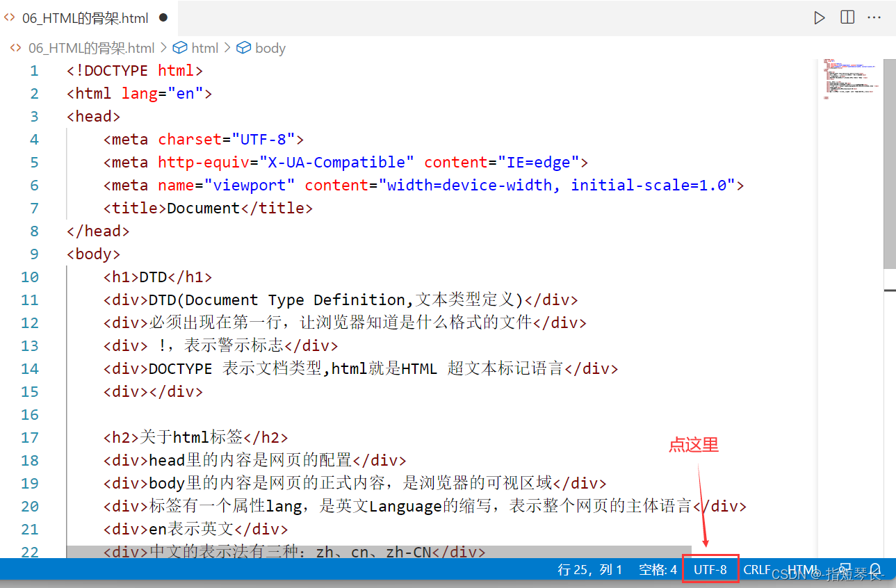Viewport: 896px width, 588px height.
Task: Open the file breadcrumb 06_HTML的骨架.html
Action: point(91,48)
